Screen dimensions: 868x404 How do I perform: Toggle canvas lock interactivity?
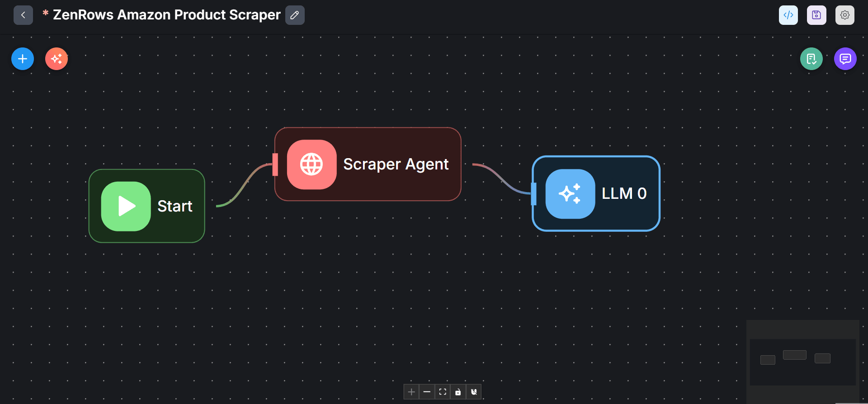pos(458,392)
